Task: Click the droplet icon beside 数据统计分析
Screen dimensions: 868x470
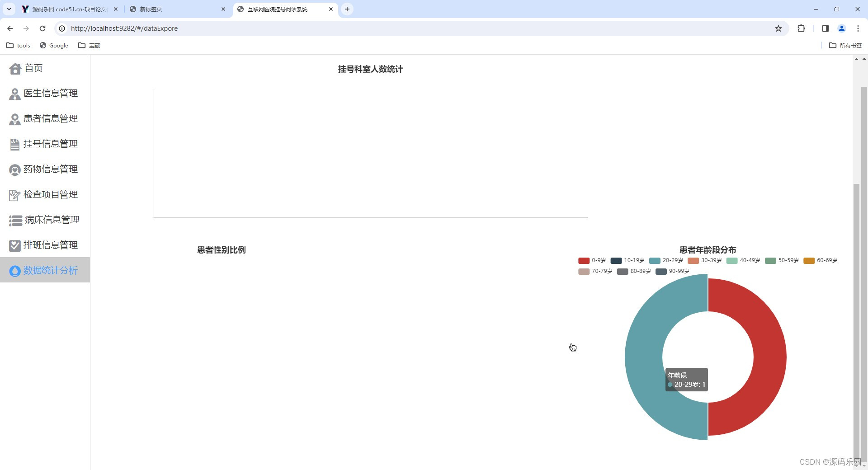Action: point(15,271)
